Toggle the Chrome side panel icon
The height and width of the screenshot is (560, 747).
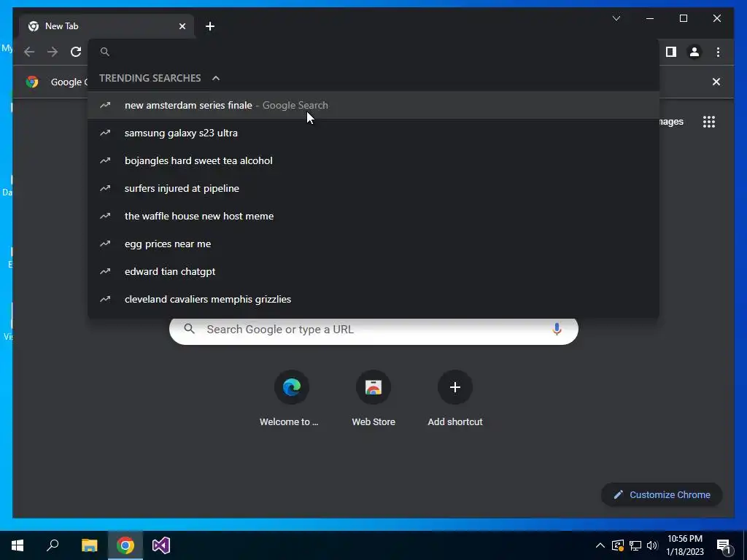click(x=671, y=52)
